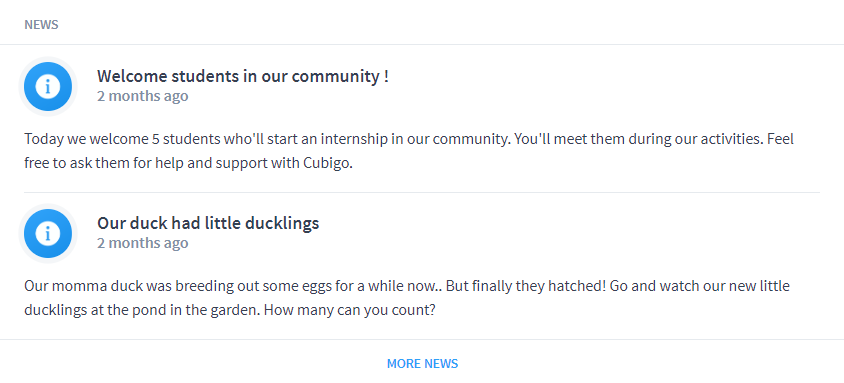
Task: Click the info icon beside duck ducklings post
Action: click(x=48, y=233)
